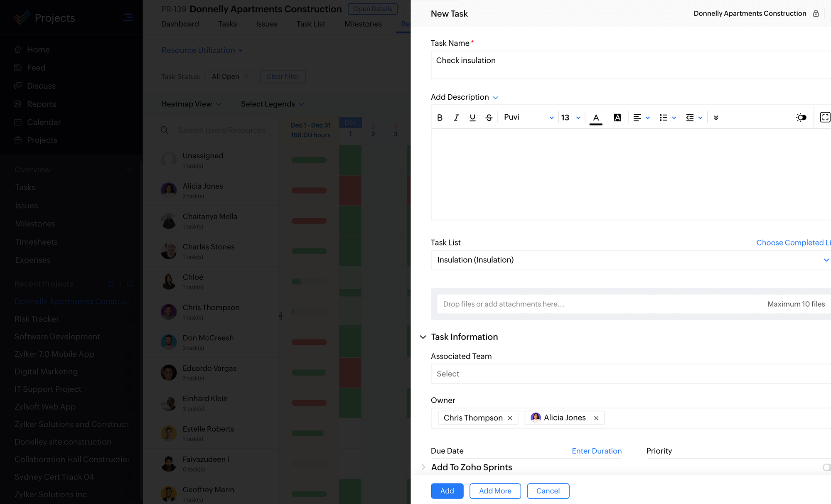
Task: Collapse the Task Information section
Action: pyautogui.click(x=423, y=337)
